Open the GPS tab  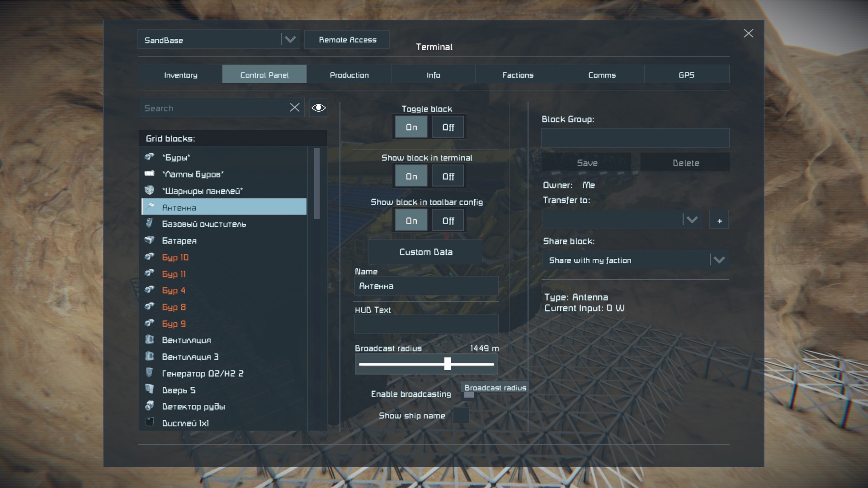click(x=686, y=75)
